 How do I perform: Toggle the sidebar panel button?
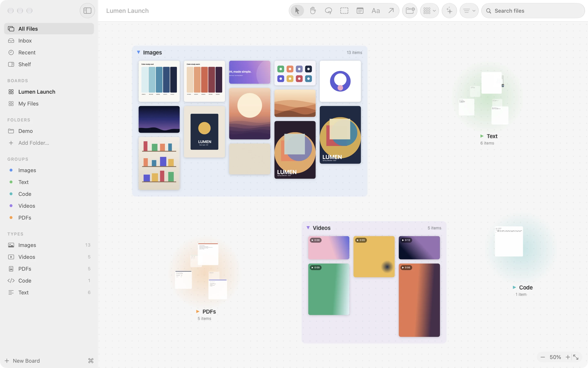coord(87,11)
